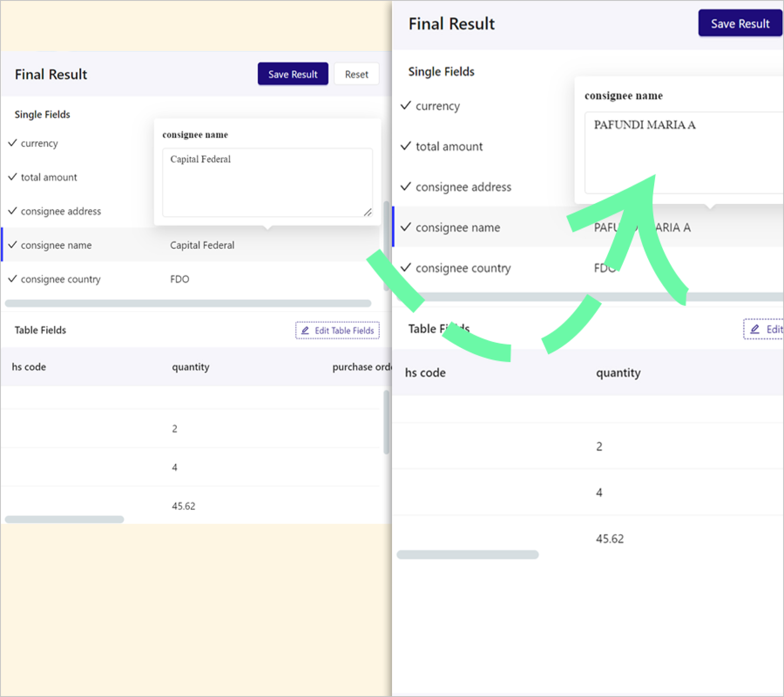Viewport: 784px width, 697px height.
Task: Click horizontal scrollbar under left Single Fields
Action: (x=188, y=303)
